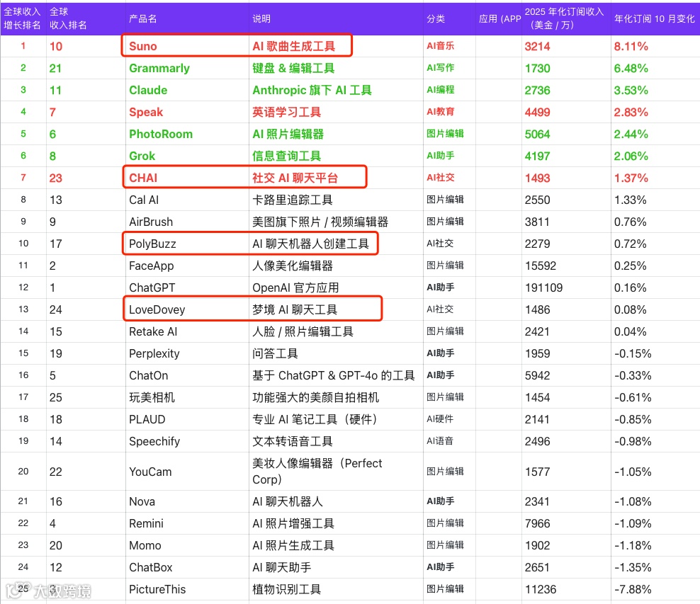Select the 全球收入增长排名 column header

pos(22,18)
